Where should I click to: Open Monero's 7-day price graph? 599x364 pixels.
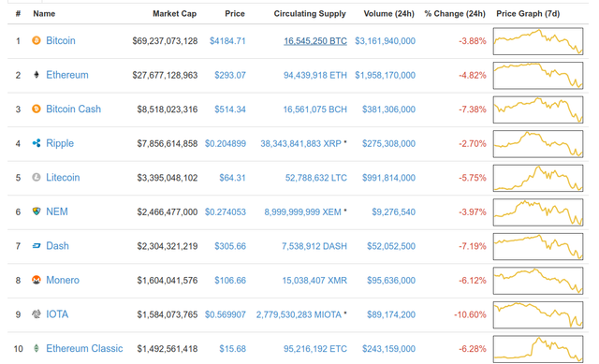pos(538,281)
